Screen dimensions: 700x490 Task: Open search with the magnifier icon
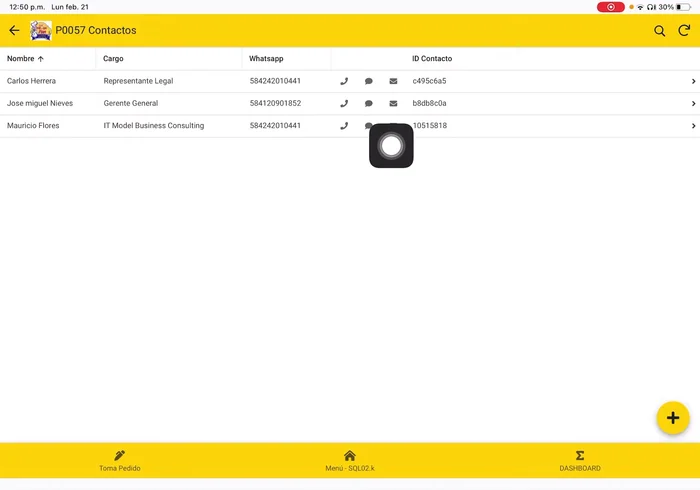coord(659,31)
